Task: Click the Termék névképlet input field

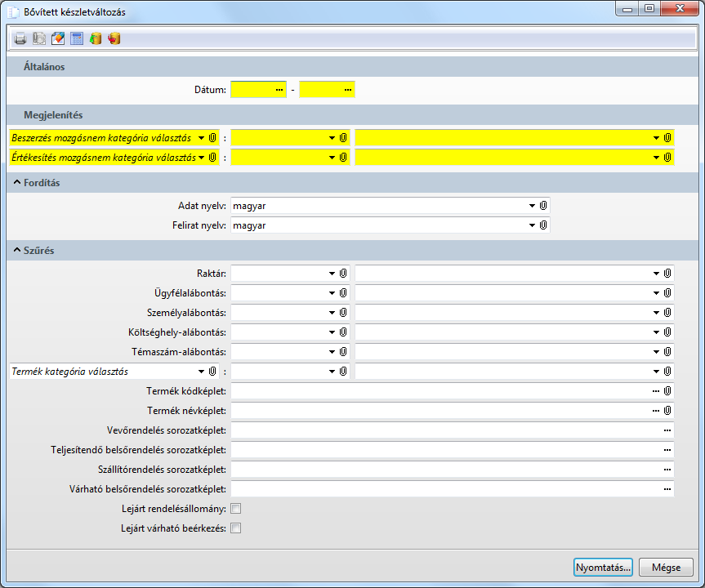Action: pos(440,411)
